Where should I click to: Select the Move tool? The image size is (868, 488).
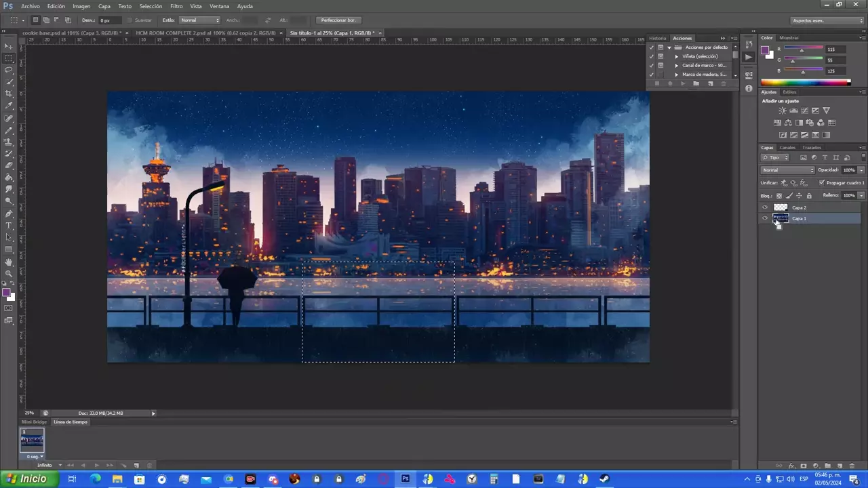(x=9, y=46)
